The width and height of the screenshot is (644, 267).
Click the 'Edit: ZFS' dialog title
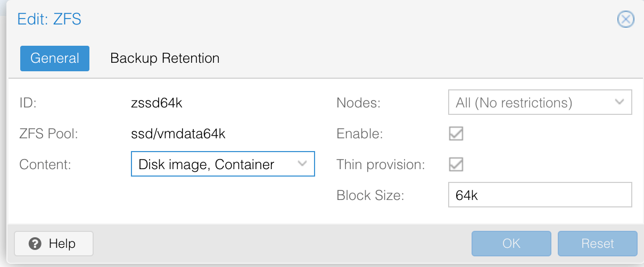pyautogui.click(x=49, y=20)
